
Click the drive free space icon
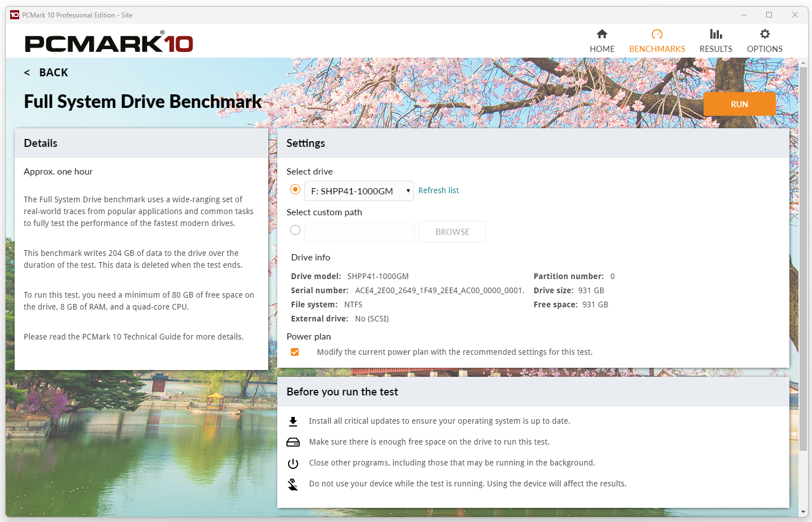tap(293, 442)
